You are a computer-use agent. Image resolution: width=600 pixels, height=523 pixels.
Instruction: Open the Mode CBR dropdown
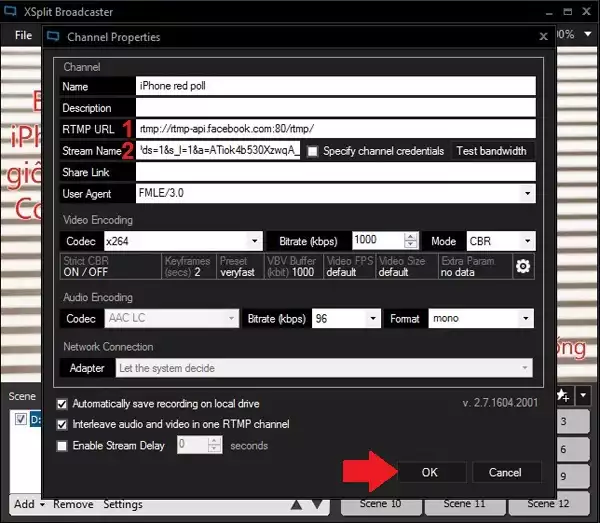pyautogui.click(x=527, y=241)
